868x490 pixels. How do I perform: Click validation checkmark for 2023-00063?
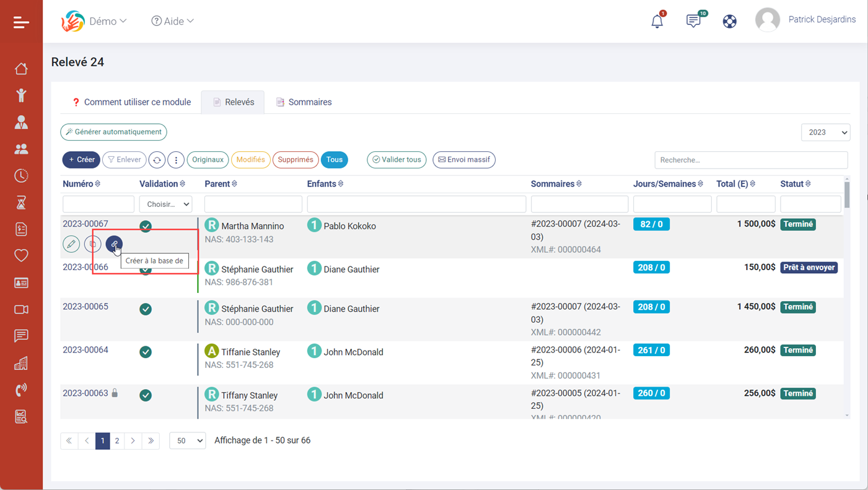tap(146, 395)
